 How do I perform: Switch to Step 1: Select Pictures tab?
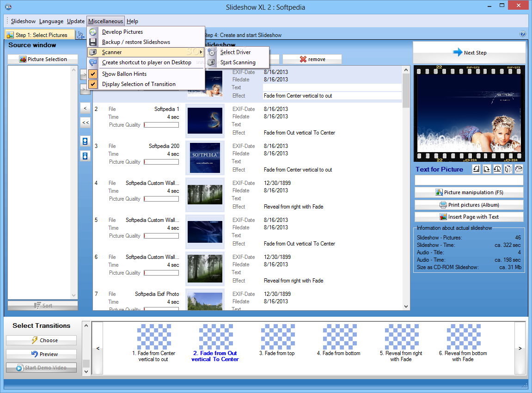(37, 35)
